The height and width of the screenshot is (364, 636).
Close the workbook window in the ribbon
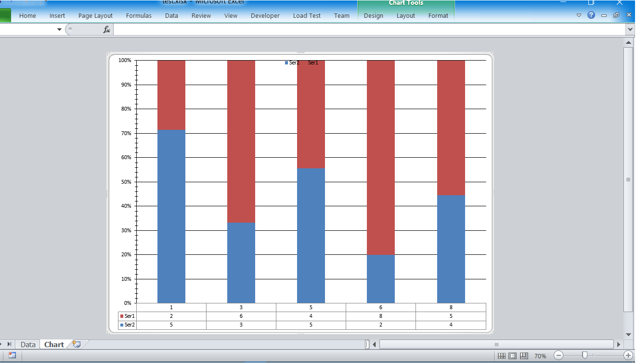629,15
